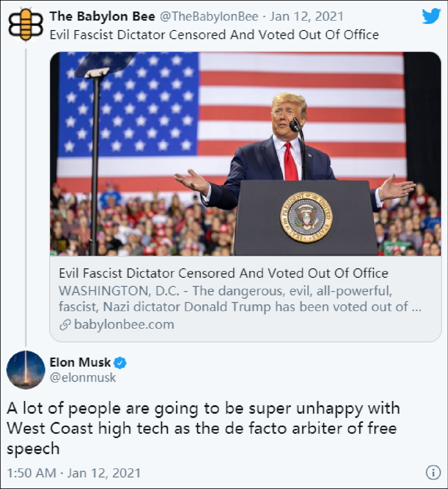Open The Babylon Bee display name
The image size is (448, 489).
(x=102, y=16)
